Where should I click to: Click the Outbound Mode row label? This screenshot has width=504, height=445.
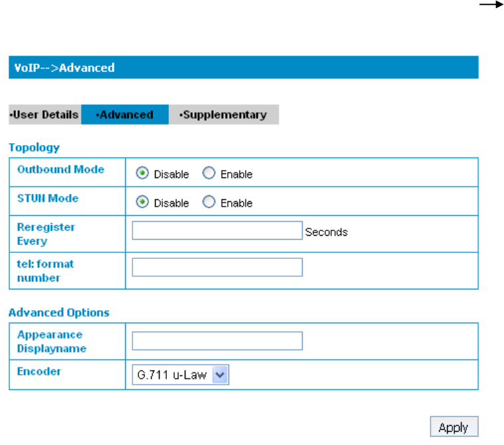coord(61,170)
